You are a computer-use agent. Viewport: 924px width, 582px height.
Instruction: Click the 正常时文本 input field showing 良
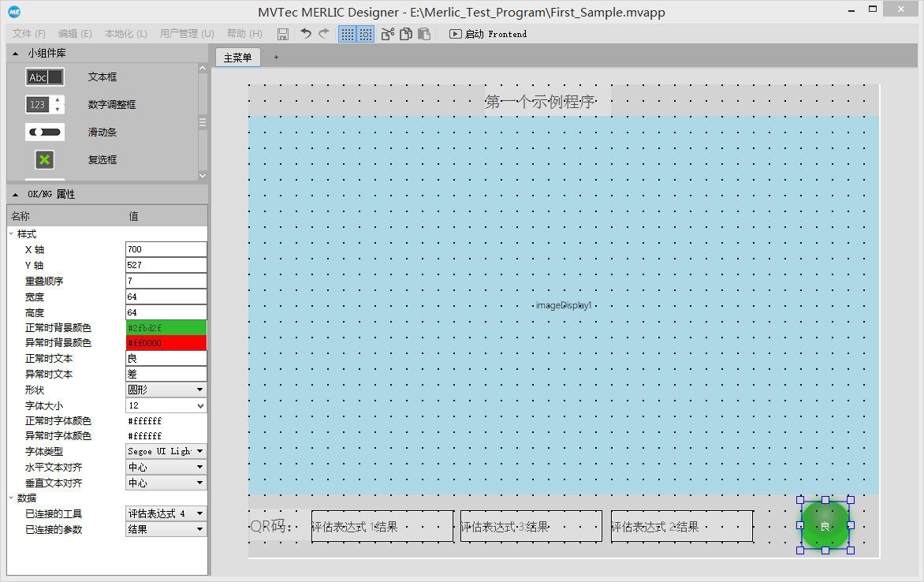pyautogui.click(x=166, y=358)
